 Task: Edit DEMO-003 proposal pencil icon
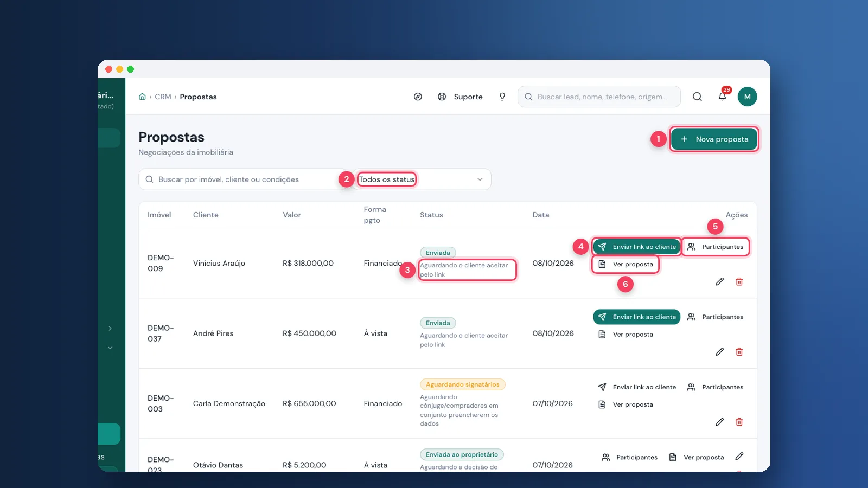[720, 422]
